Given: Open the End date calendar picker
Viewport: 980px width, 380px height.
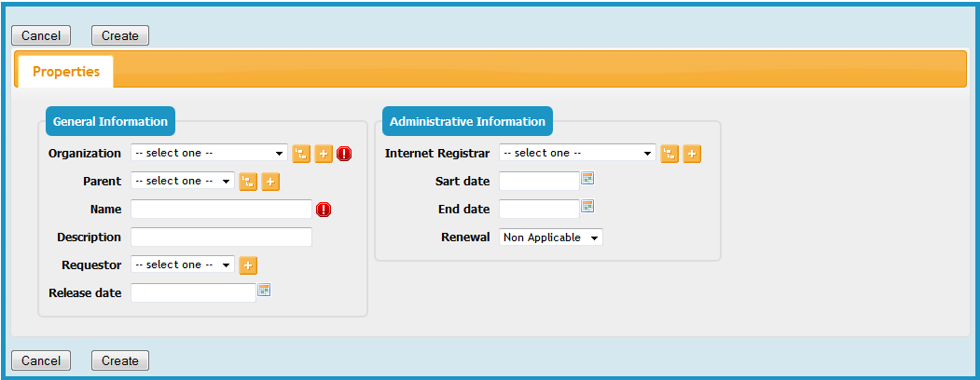Looking at the screenshot, I should (587, 206).
